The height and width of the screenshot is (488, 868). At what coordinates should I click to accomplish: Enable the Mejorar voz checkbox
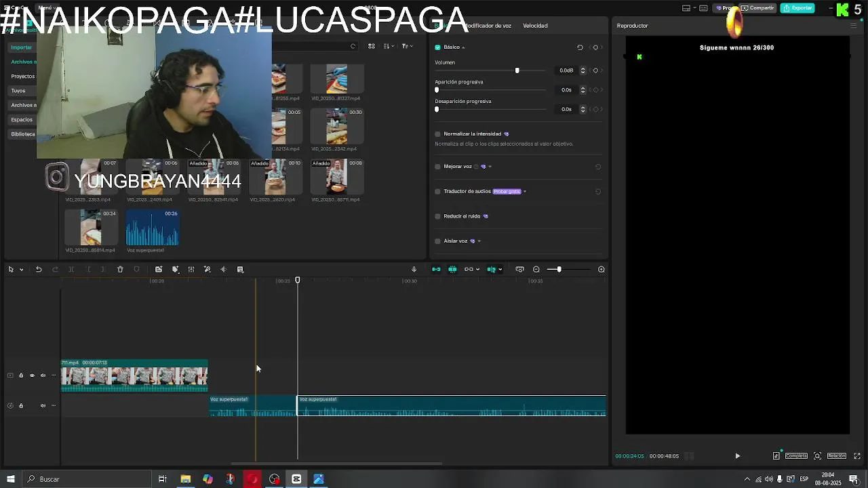pyautogui.click(x=437, y=167)
